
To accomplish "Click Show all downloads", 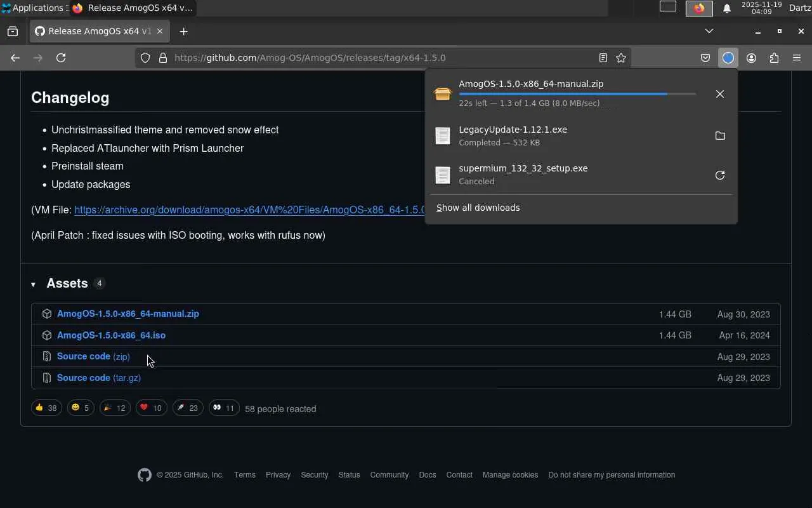I will pyautogui.click(x=478, y=208).
